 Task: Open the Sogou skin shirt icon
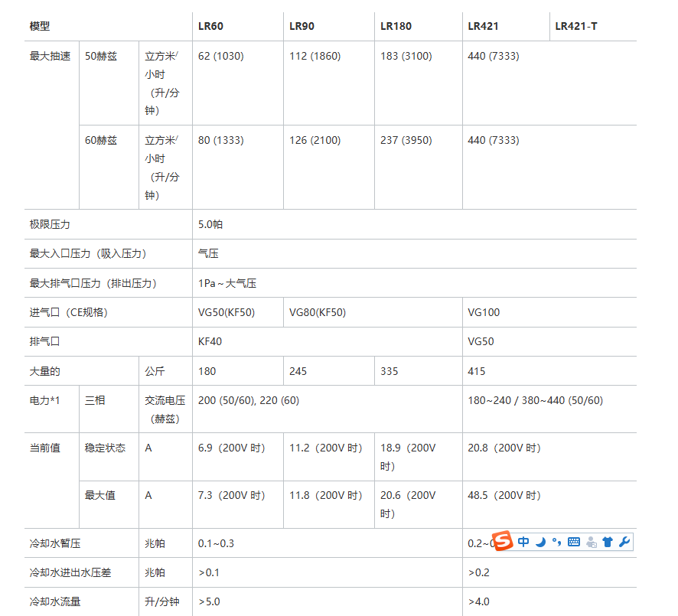pos(608,542)
